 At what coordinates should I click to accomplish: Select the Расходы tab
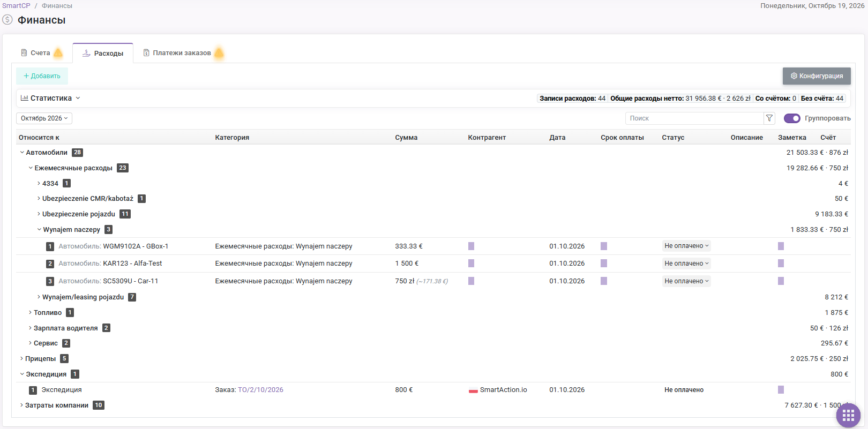pos(103,53)
